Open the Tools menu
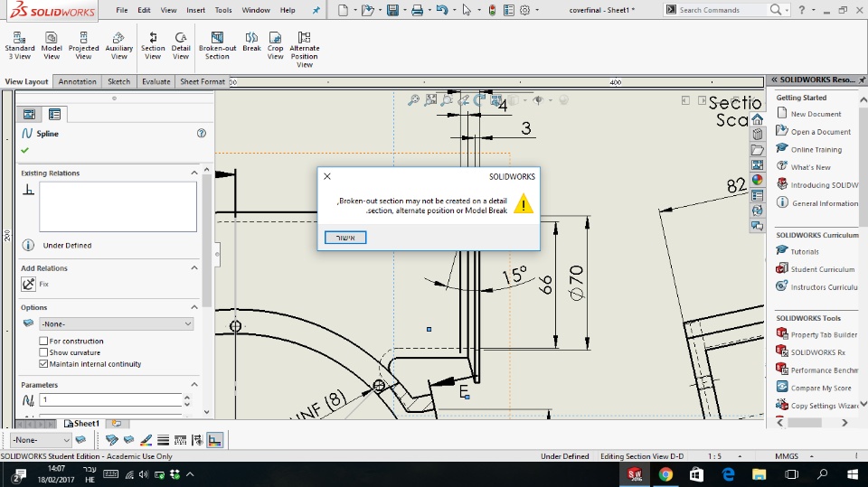This screenshot has height=487, width=868. 223,10
